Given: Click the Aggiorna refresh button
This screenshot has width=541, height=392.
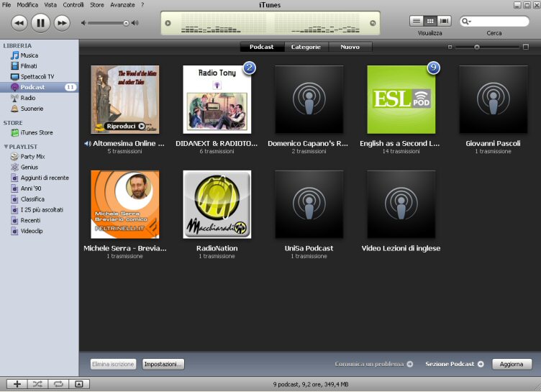Looking at the screenshot, I should pyautogui.click(x=512, y=365).
